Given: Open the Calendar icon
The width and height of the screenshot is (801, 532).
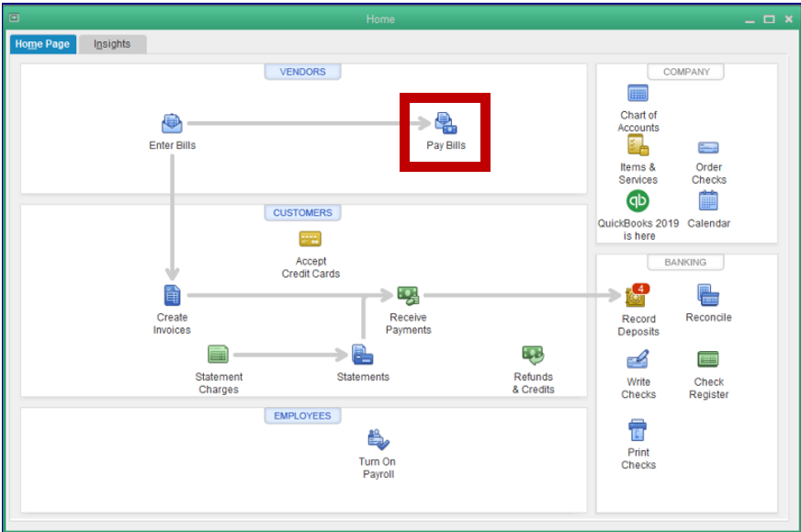Looking at the screenshot, I should (x=708, y=201).
